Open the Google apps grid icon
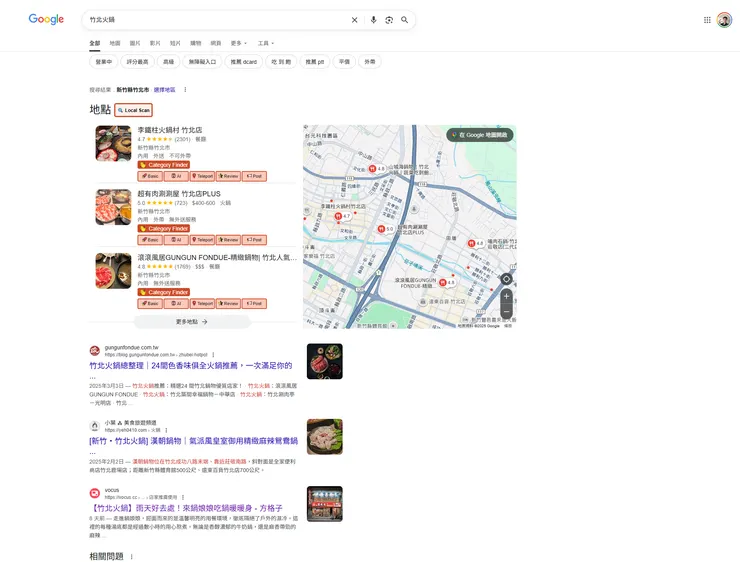Screen dimensions: 740x562 [707, 20]
